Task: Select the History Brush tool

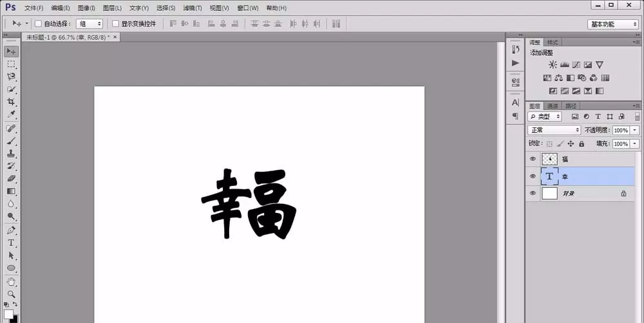Action: 11,166
